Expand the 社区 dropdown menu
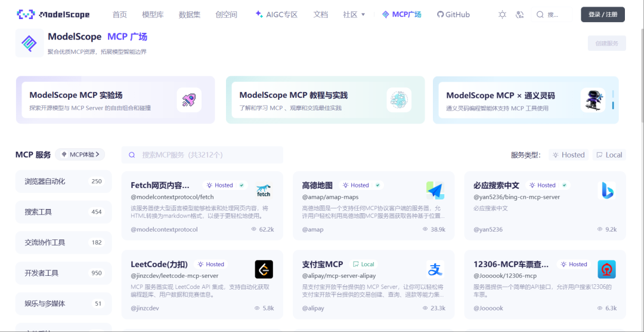This screenshot has width=644, height=332. pos(354,15)
